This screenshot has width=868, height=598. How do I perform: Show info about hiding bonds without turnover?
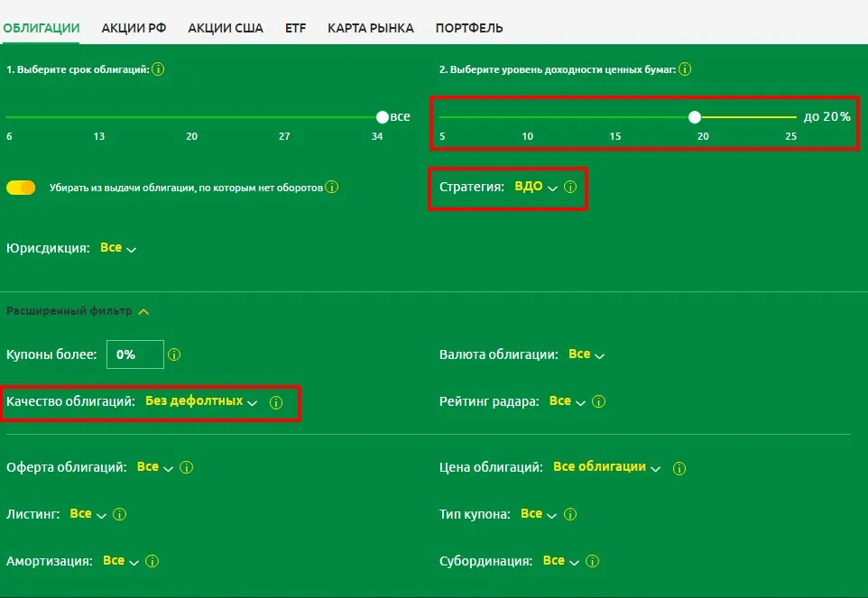[x=331, y=187]
